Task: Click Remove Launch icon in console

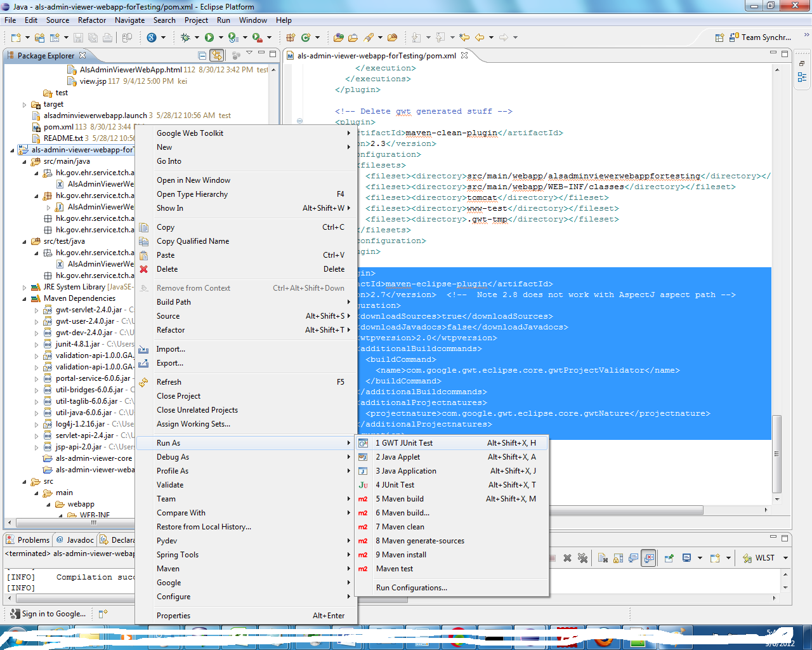Action: click(567, 558)
